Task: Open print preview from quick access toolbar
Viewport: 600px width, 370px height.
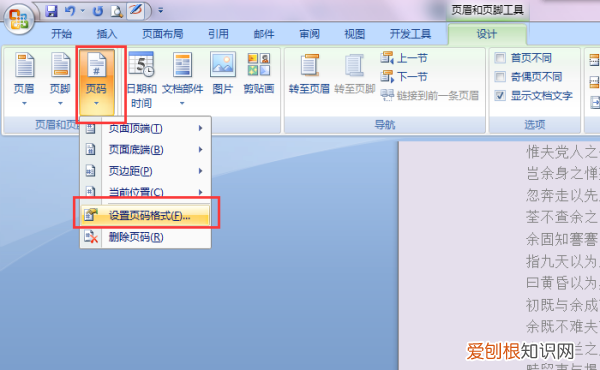Action: click(116, 11)
